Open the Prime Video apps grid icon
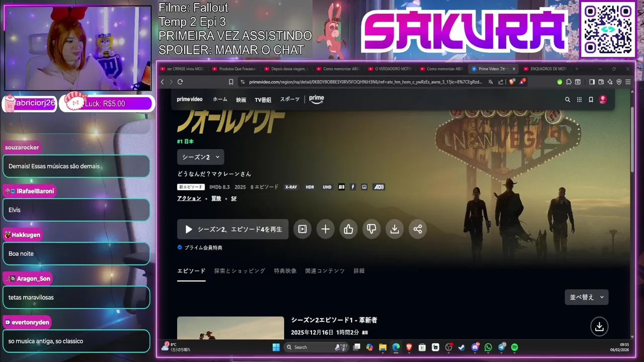644x362 pixels. (x=579, y=100)
